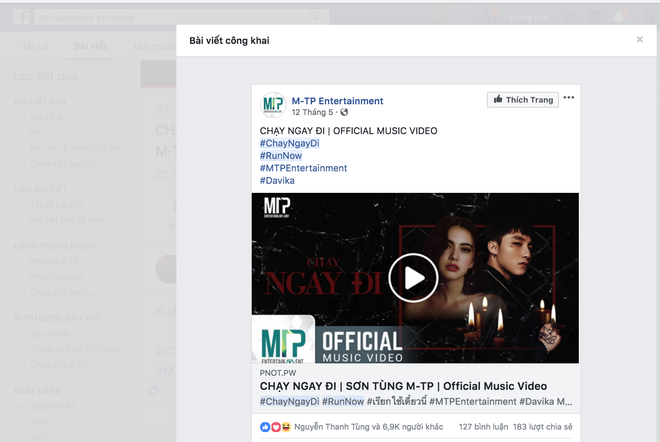Open the link title CHẠY NGAY ĐI | SƠN TÙNG M-TP
The height and width of the screenshot is (442, 660).
click(x=403, y=386)
